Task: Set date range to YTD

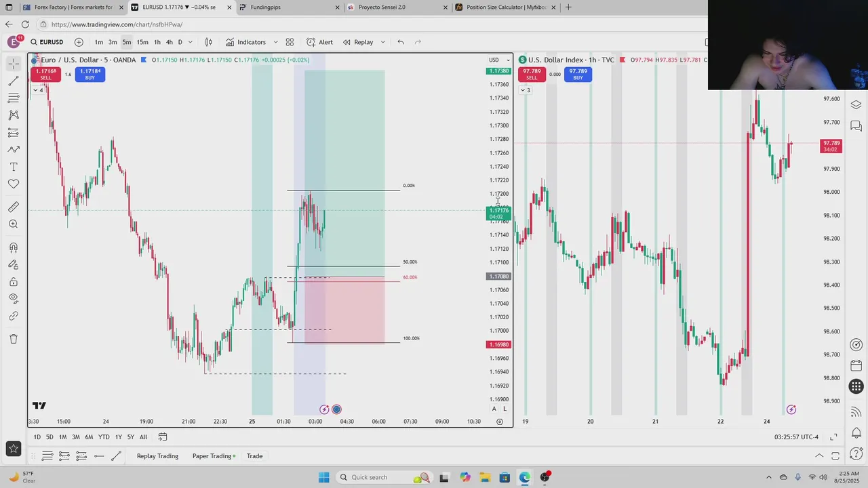Action: [104, 437]
